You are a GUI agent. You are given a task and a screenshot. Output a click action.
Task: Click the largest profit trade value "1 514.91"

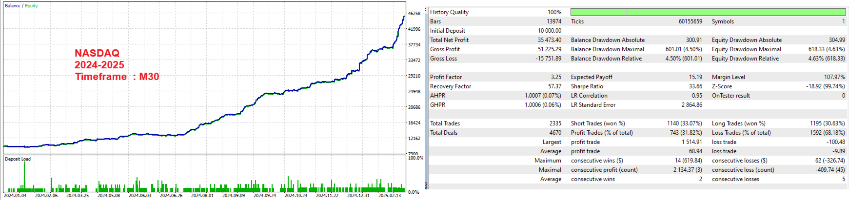pos(692,142)
